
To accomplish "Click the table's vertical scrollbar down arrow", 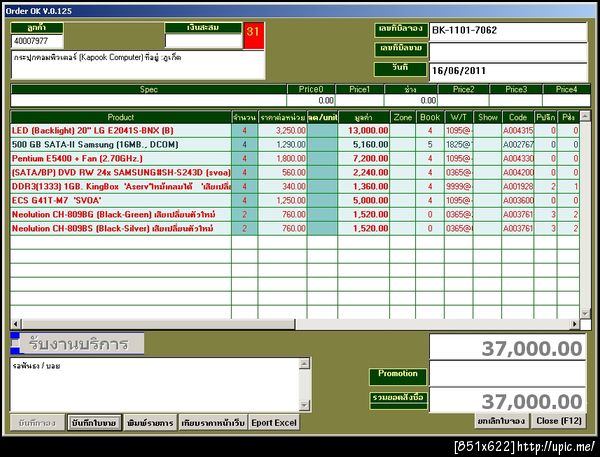I will click(x=585, y=313).
